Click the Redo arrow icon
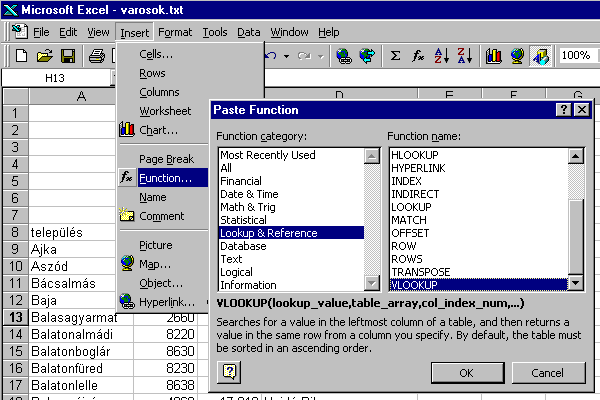The width and height of the screenshot is (600, 400). (304, 56)
